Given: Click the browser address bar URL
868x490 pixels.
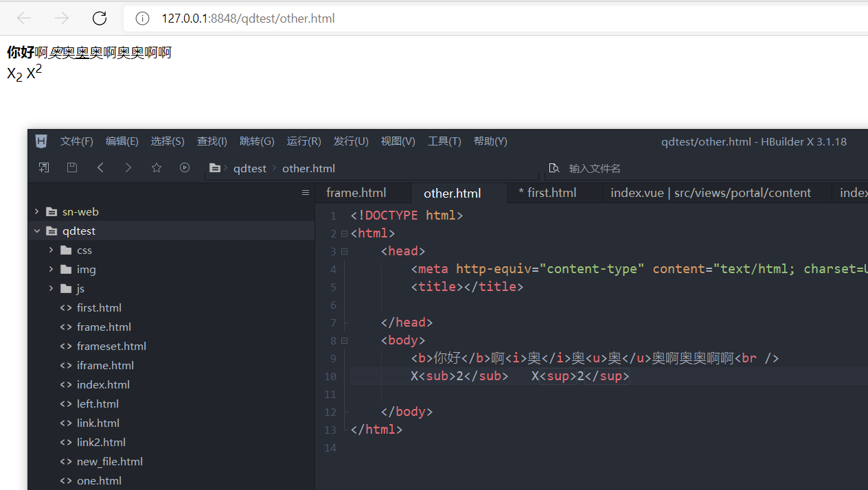Looking at the screenshot, I should pyautogui.click(x=248, y=19).
